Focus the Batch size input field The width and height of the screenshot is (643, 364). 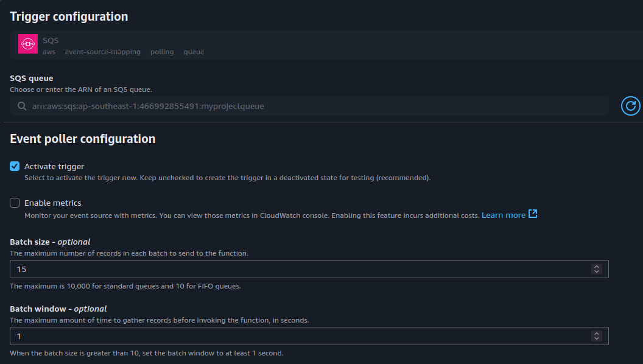(x=298, y=269)
